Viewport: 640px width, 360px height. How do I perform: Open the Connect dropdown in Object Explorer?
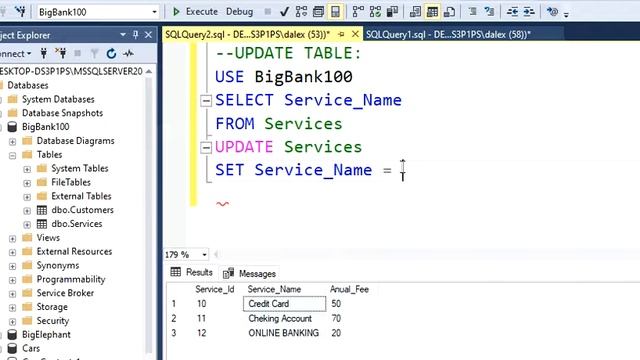click(x=16, y=53)
